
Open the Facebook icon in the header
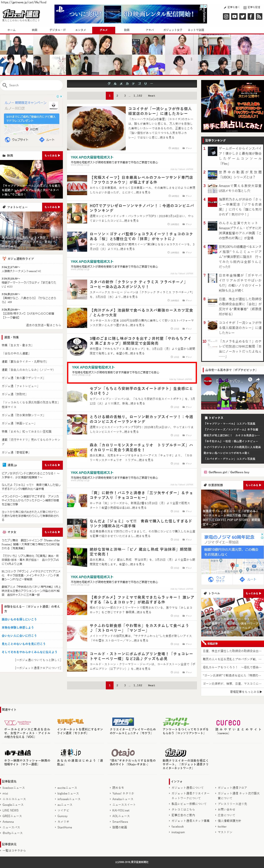point(251,16)
